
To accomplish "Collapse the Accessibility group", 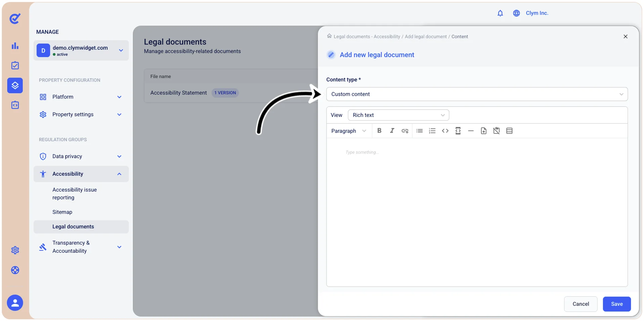I will coord(81,174).
